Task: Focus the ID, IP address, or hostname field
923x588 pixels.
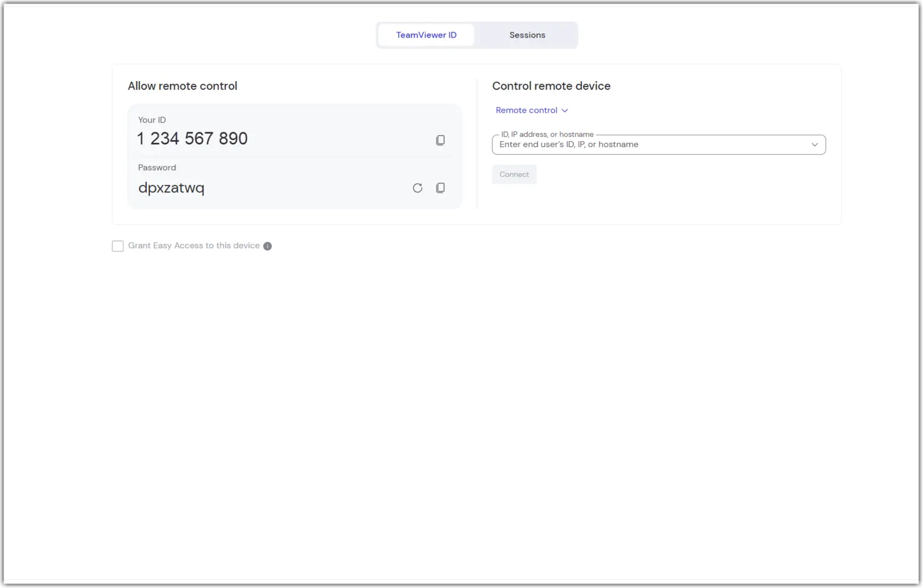Action: [x=659, y=145]
